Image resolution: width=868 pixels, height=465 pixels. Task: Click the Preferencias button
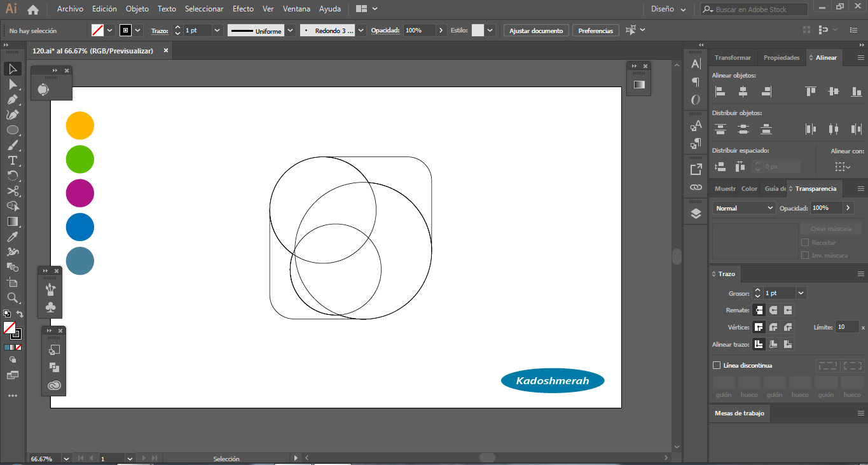click(596, 31)
